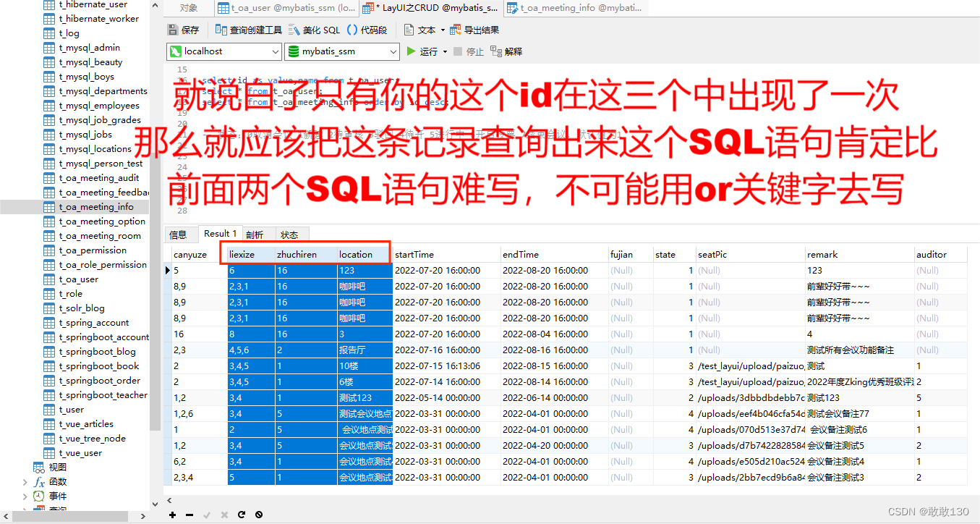Select the t_mysql_employees table
Viewport: 980px width, 524px height.
(99, 106)
